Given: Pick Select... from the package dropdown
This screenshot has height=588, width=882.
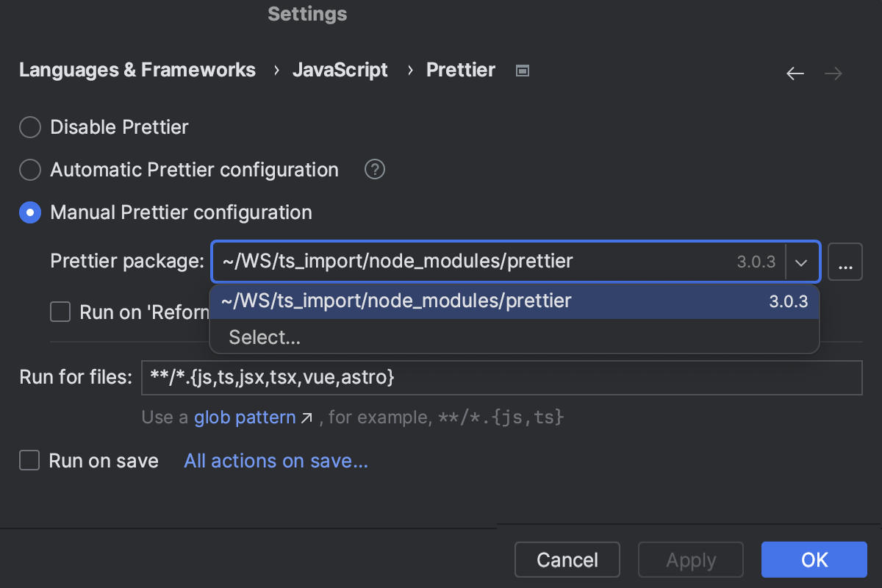Looking at the screenshot, I should point(265,337).
